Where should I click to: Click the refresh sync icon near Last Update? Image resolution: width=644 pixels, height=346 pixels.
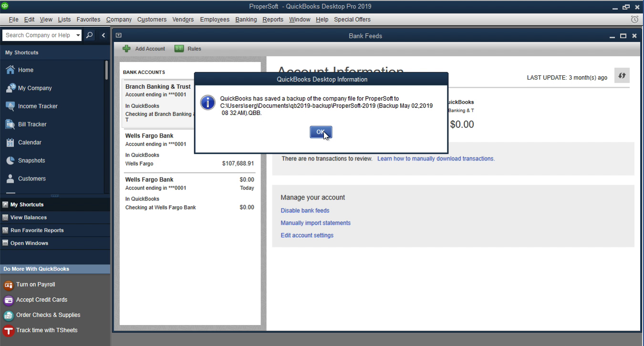(x=622, y=75)
